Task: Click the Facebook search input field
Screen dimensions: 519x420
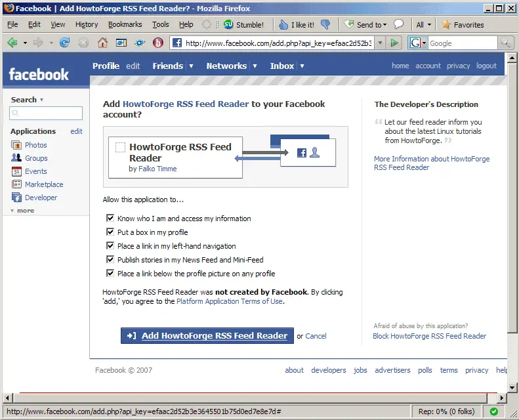Action: (46, 113)
